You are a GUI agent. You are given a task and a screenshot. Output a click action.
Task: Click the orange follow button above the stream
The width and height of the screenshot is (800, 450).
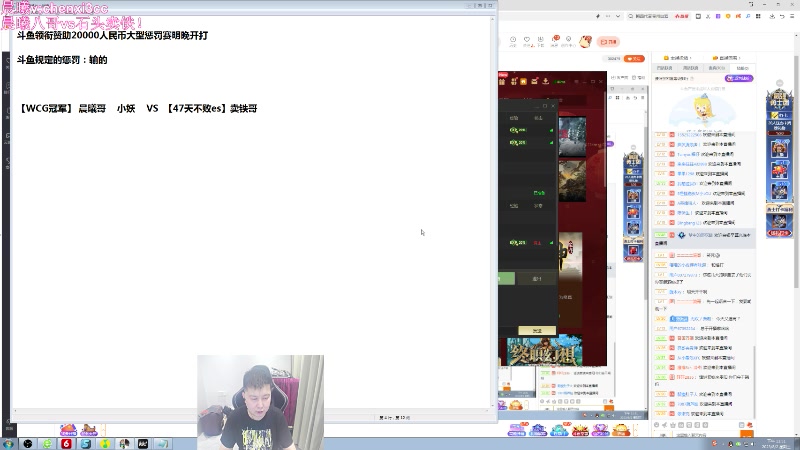634,59
